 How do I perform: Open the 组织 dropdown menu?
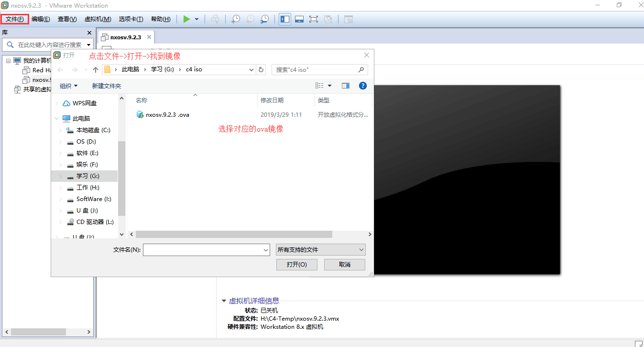pyautogui.click(x=68, y=86)
